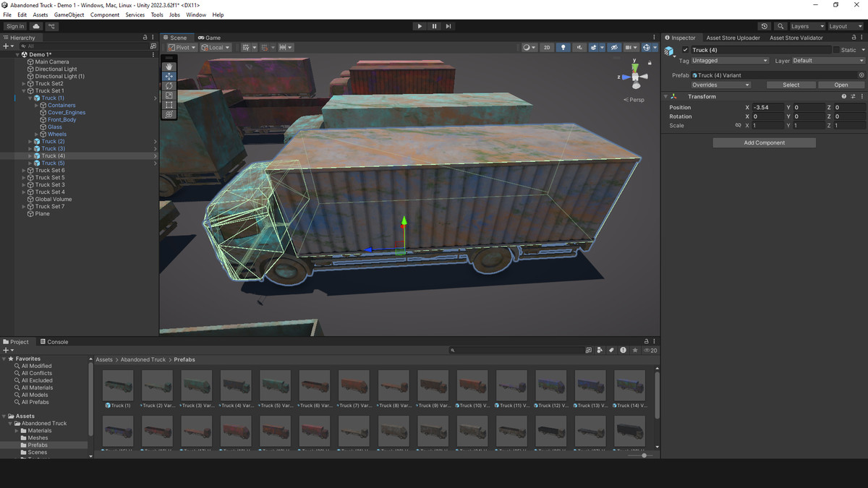
Task: Switch to the Console tab
Action: pyautogui.click(x=54, y=342)
